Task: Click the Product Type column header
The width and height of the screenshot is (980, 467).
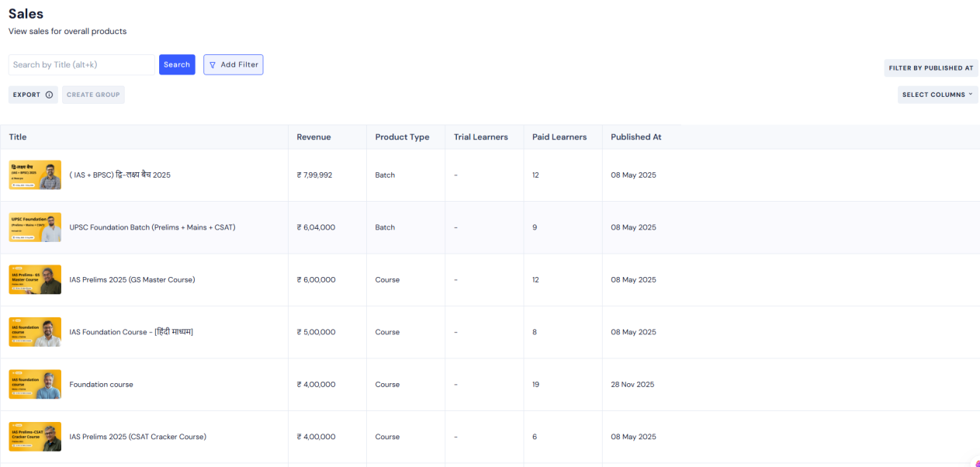Action: tap(402, 137)
